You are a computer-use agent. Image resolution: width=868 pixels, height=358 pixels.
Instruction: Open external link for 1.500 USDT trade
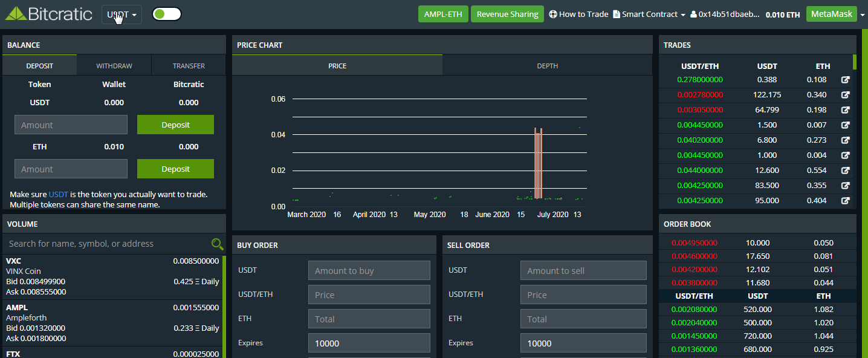(846, 125)
